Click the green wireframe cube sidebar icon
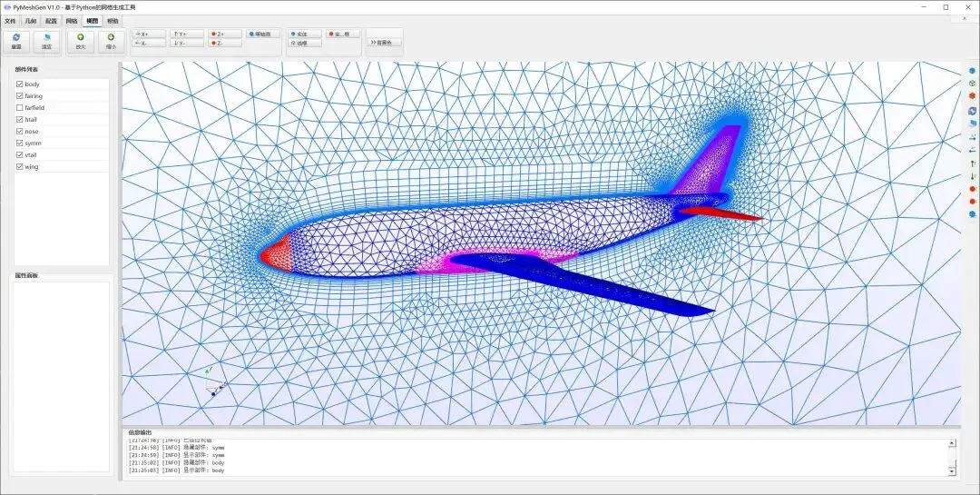The image size is (980, 495). pos(972,84)
